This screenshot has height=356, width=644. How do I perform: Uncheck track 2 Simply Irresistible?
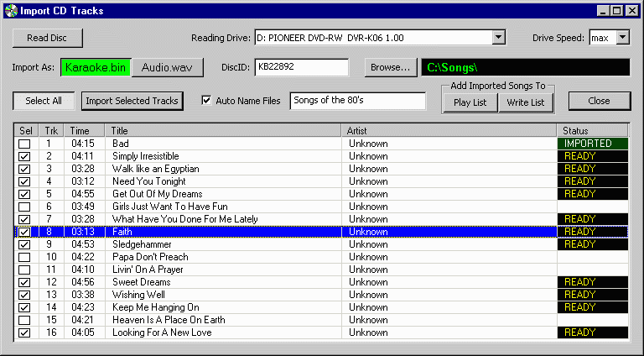[24, 156]
